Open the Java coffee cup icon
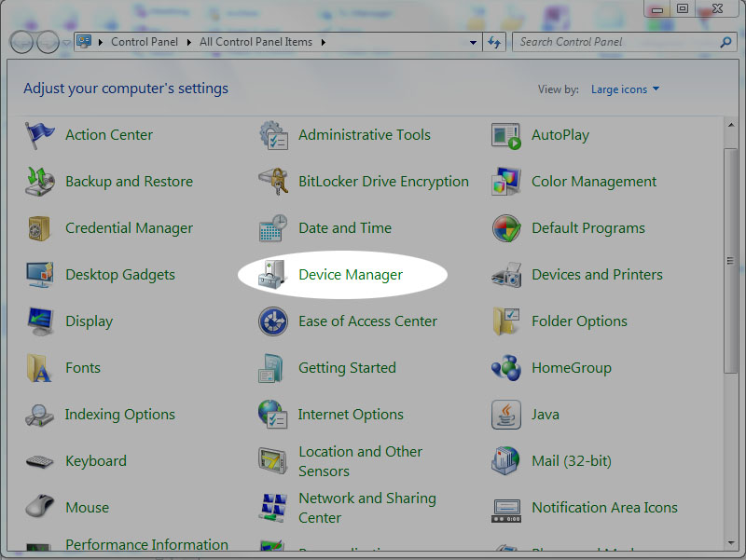Viewport: 746px width, 560px height. [506, 415]
